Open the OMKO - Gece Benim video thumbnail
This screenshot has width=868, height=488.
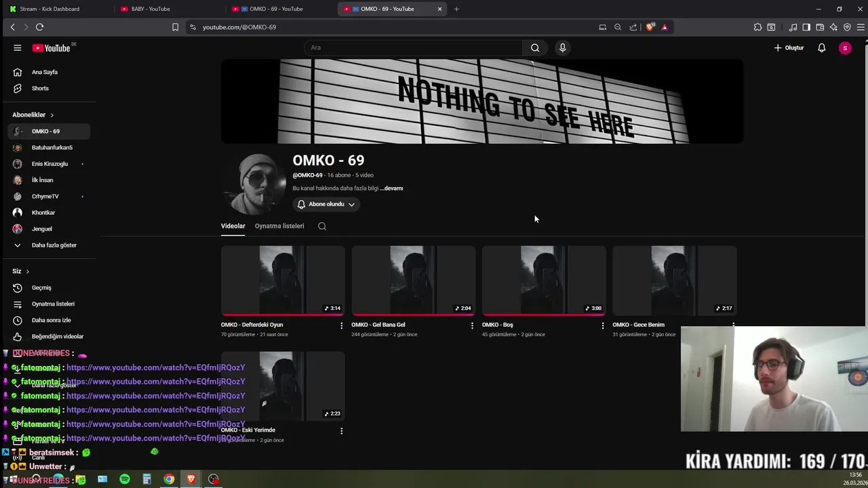pyautogui.click(x=675, y=281)
